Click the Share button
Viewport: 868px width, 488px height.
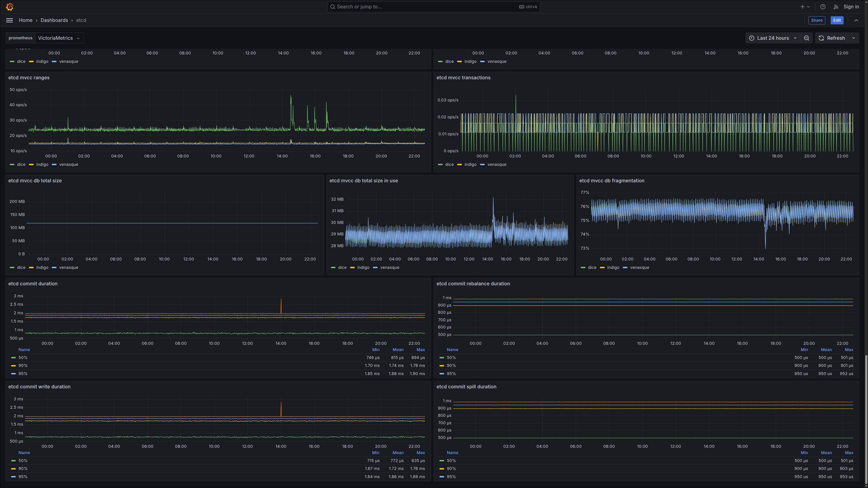coord(816,20)
